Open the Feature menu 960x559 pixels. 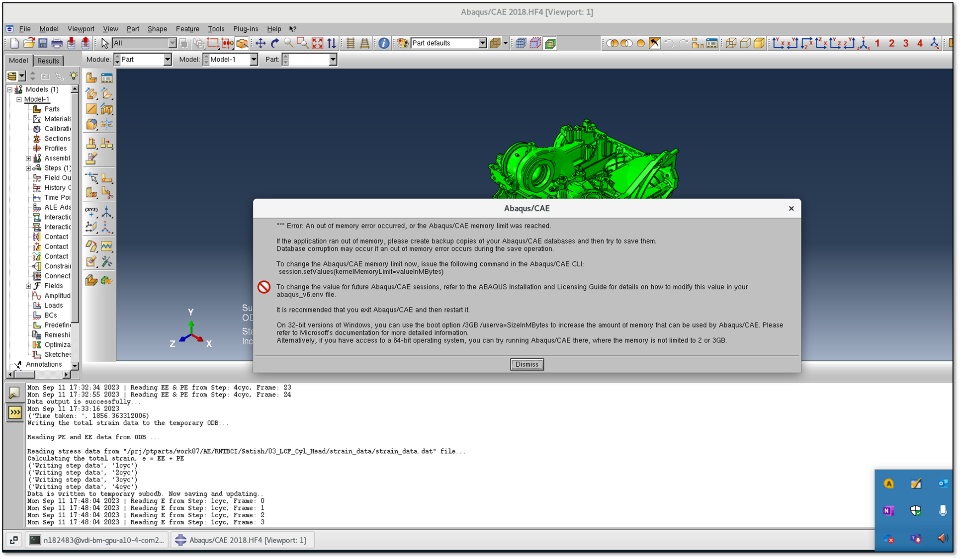click(x=187, y=29)
